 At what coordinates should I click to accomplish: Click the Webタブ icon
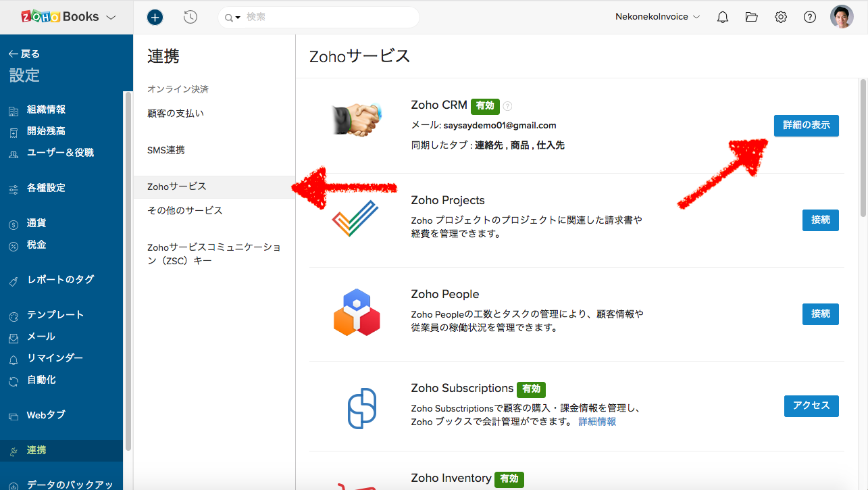pyautogui.click(x=14, y=416)
